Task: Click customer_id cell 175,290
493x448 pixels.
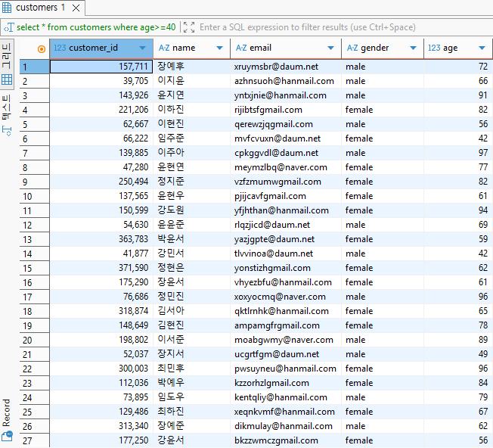Action: pyautogui.click(x=101, y=282)
